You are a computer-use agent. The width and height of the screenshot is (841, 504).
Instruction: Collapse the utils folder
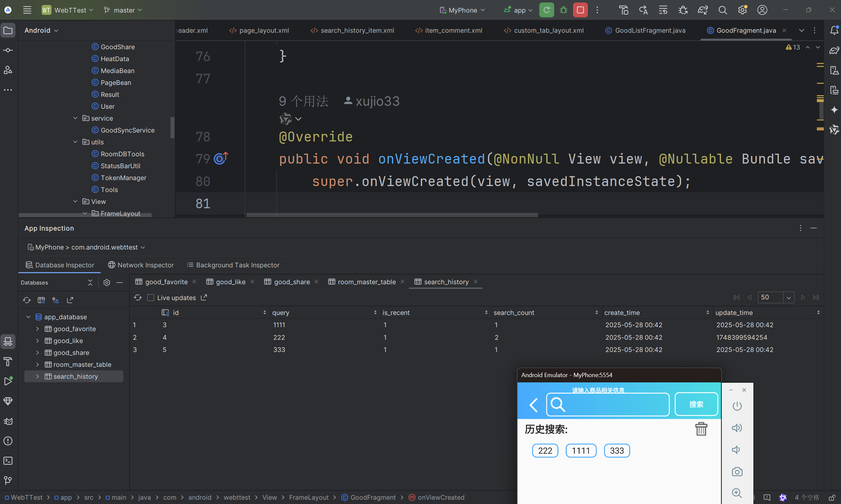[75, 142]
